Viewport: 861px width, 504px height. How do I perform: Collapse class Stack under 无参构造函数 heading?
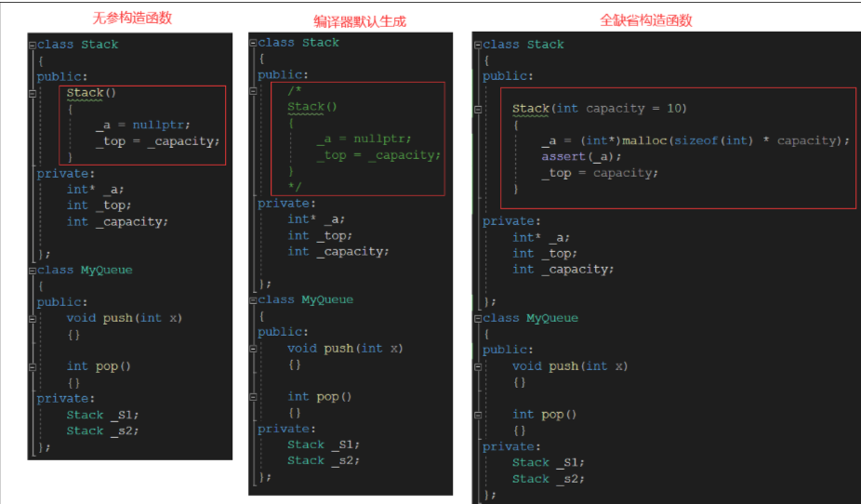[x=33, y=45]
